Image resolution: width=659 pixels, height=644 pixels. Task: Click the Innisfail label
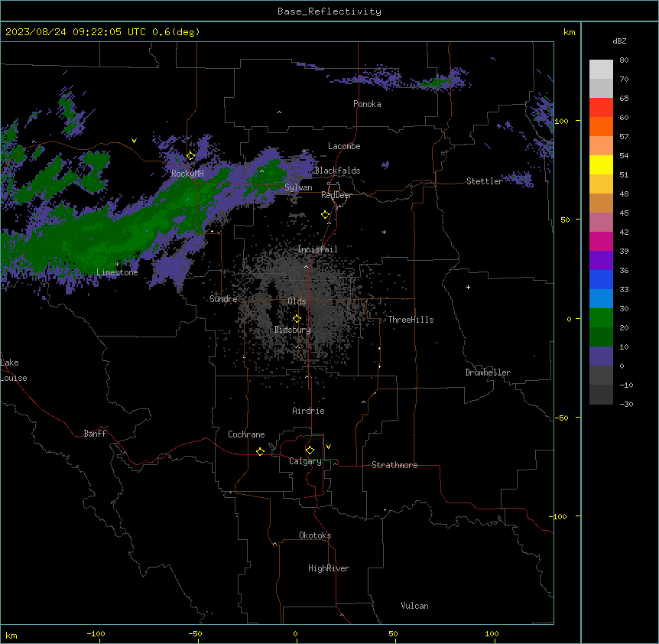click(317, 249)
